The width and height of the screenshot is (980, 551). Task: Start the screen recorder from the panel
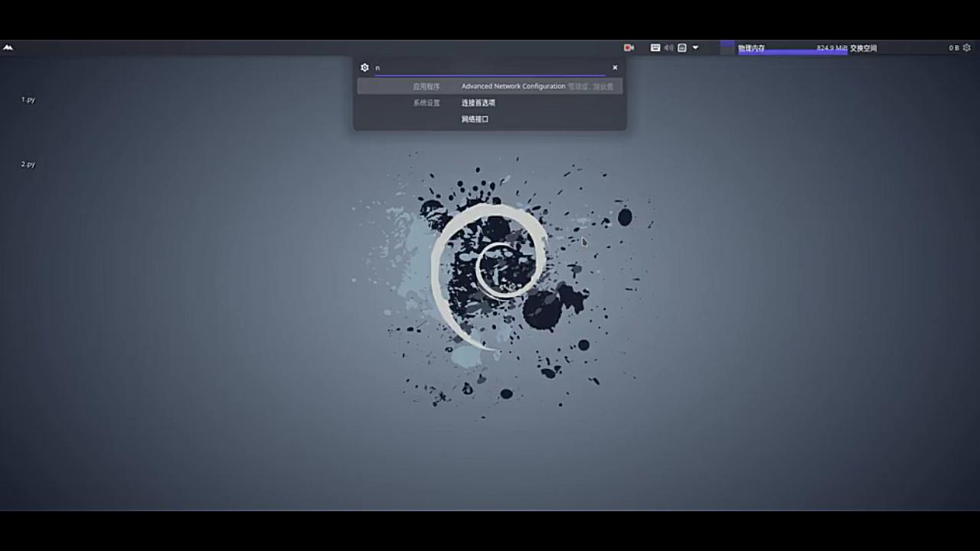tap(628, 47)
